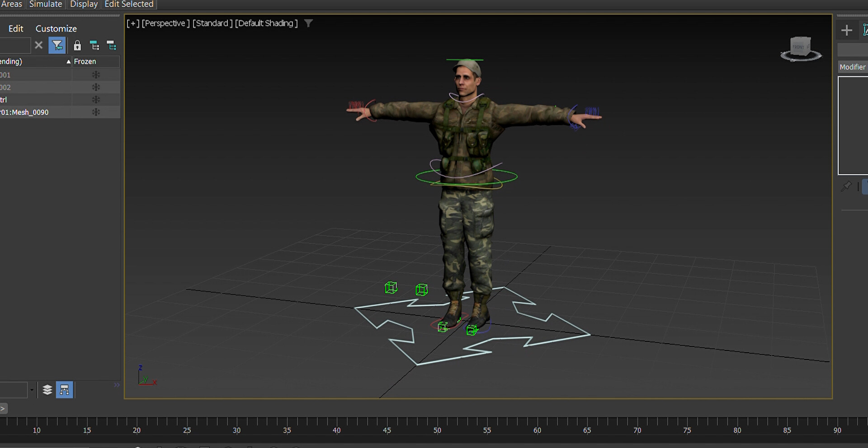Viewport: 868px width, 448px height.
Task: Open the dropdown arrow near the layers field
Action: pos(31,389)
